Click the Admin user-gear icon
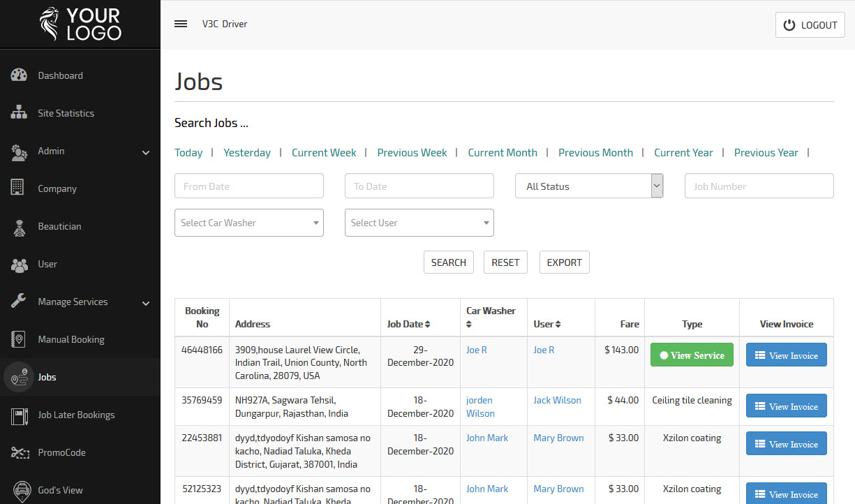This screenshot has height=504, width=855. [19, 151]
